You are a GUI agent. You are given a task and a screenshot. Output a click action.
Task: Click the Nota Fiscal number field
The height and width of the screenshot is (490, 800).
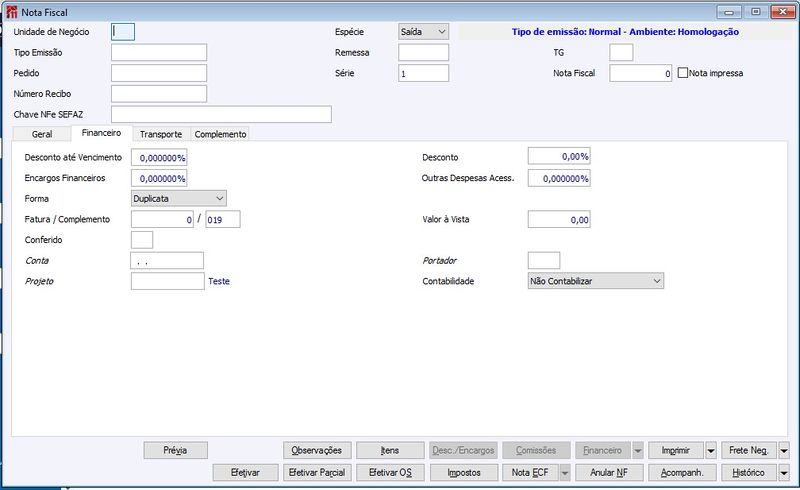[x=641, y=73]
